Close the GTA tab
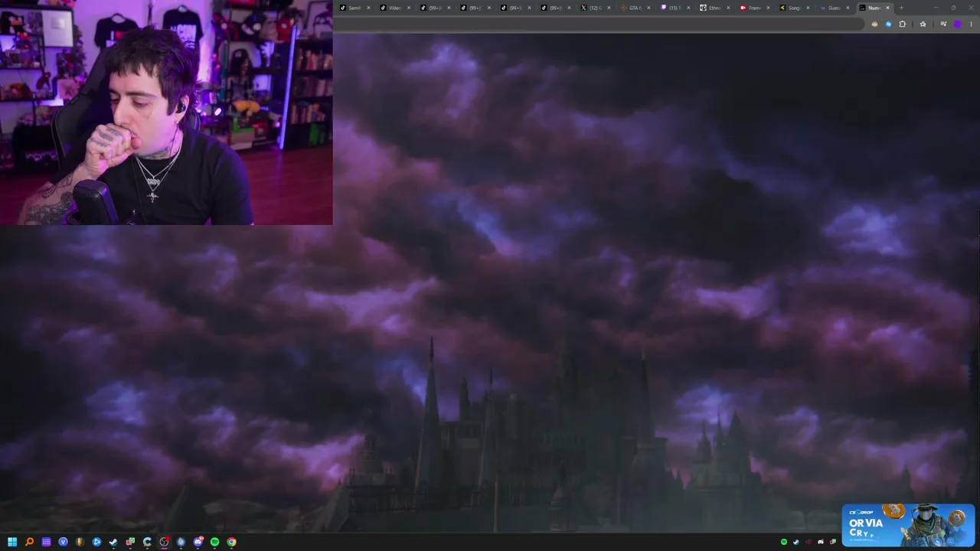Viewport: 980px width, 551px height. [648, 8]
